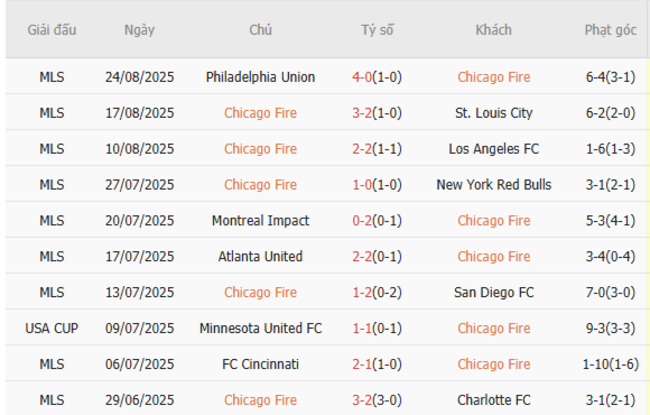Click the Philadelphia Union team name
Viewport: 650px width, 415px height.
260,77
